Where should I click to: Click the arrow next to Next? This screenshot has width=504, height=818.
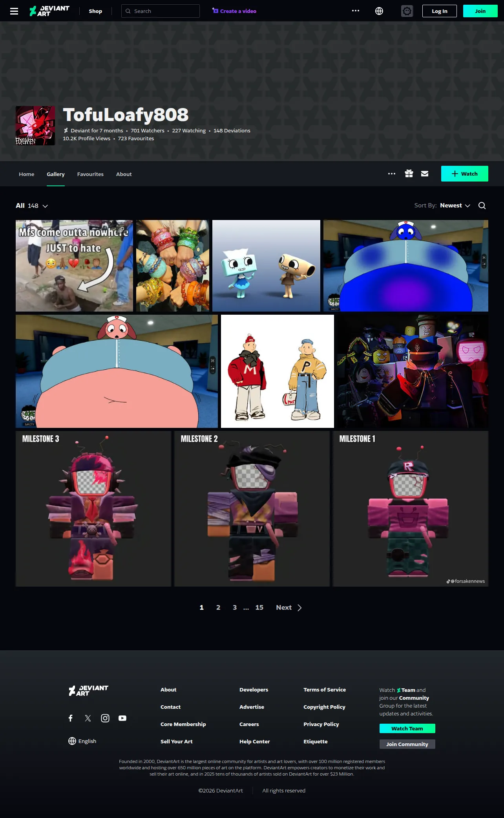(x=299, y=608)
